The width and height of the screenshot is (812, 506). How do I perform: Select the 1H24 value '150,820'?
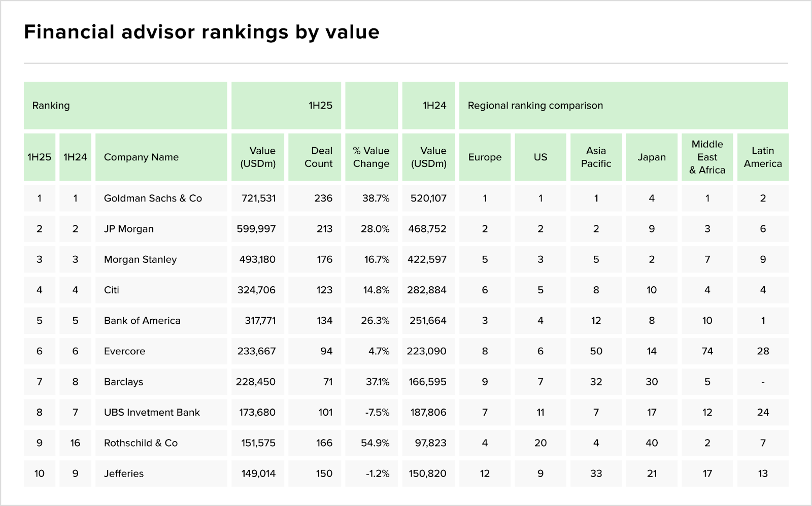pyautogui.click(x=429, y=474)
